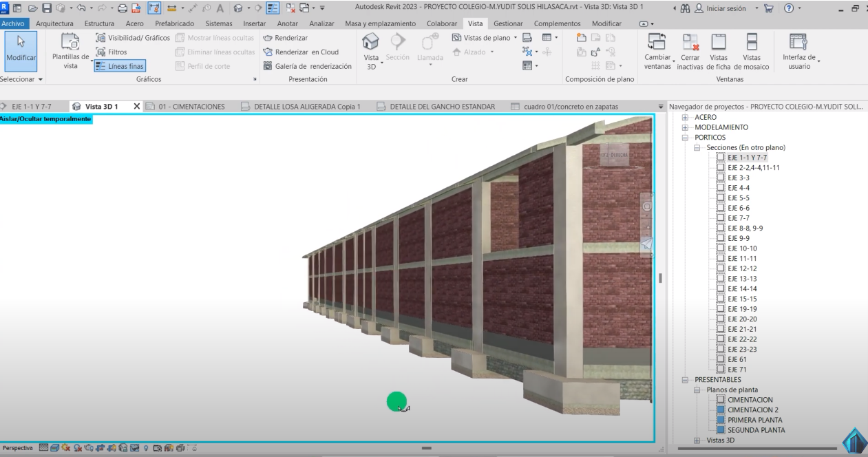Open the Archivo menu button
Image resolution: width=868 pixels, height=457 pixels.
pyautogui.click(x=14, y=23)
